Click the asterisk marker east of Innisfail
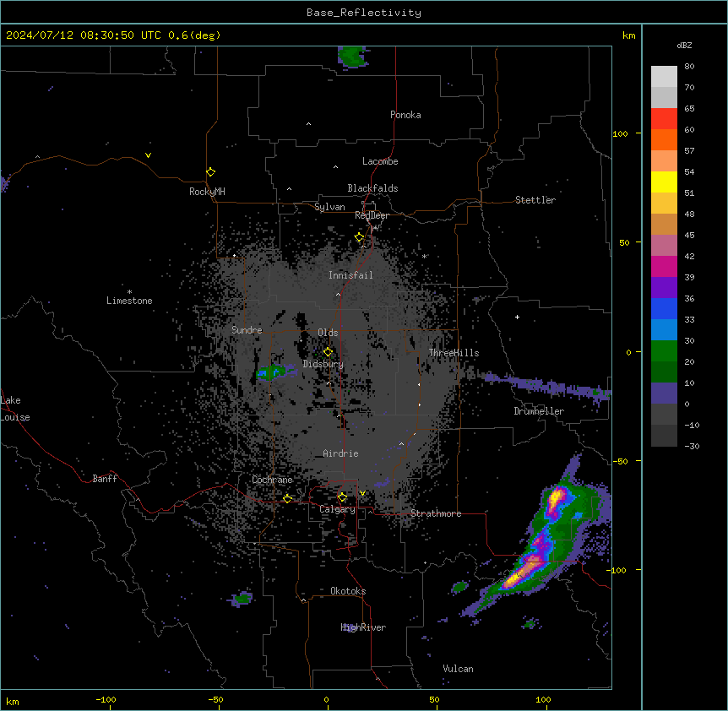The image size is (728, 711). (x=424, y=256)
